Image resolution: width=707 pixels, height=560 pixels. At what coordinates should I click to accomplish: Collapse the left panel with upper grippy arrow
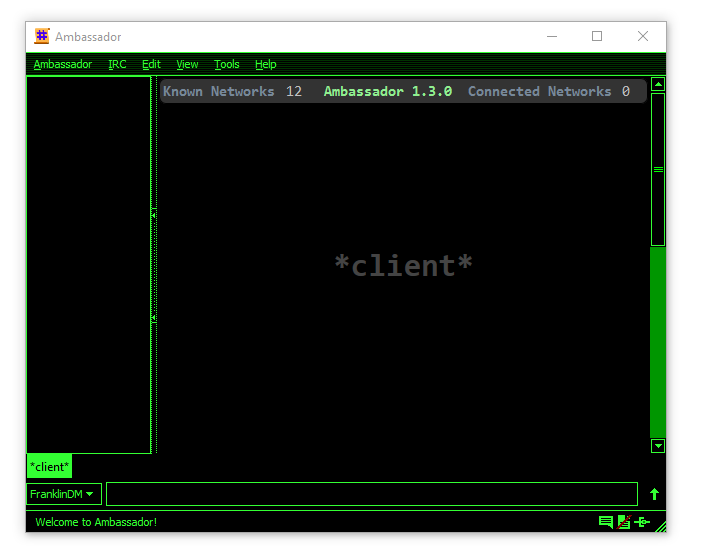[x=154, y=216]
